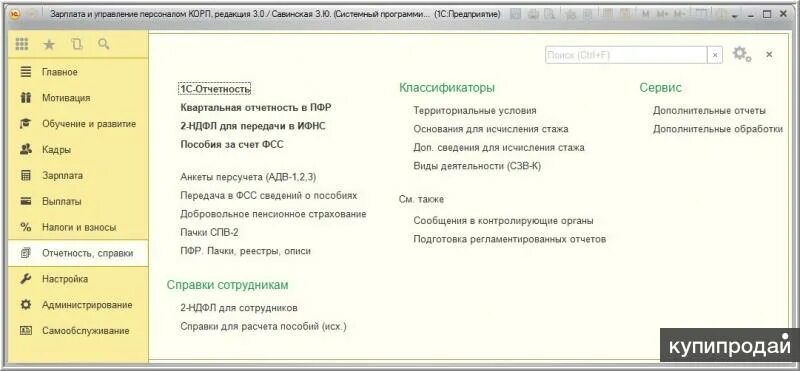Clear the search field with the x button
The width and height of the screenshot is (800, 371).
click(x=715, y=55)
